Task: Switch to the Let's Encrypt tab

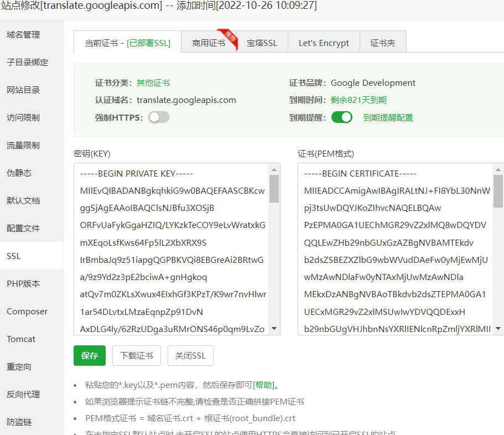Action: tap(323, 42)
